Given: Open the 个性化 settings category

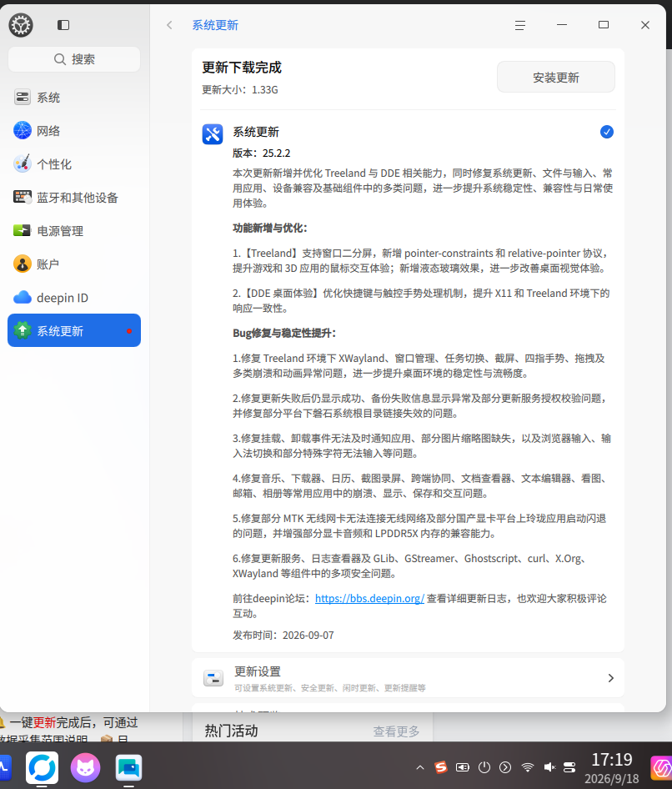Looking at the screenshot, I should click(x=74, y=164).
